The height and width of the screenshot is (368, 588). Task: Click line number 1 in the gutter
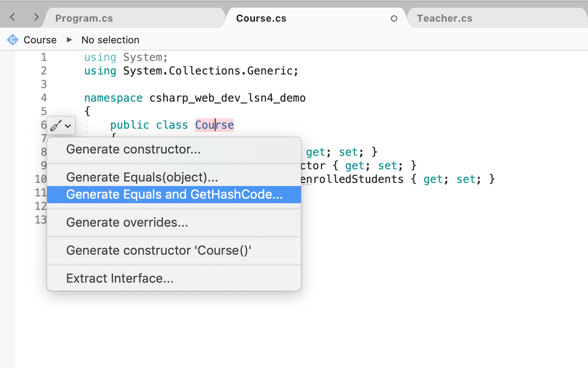click(44, 57)
